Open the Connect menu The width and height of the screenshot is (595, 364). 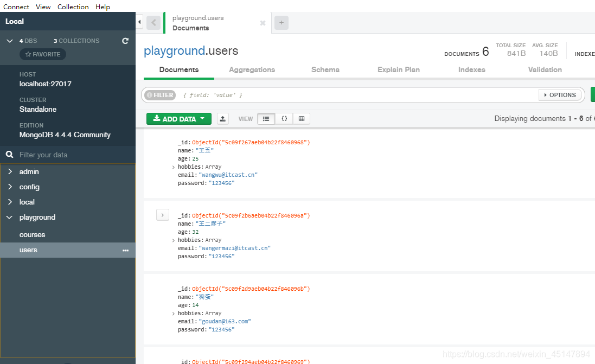tap(16, 7)
